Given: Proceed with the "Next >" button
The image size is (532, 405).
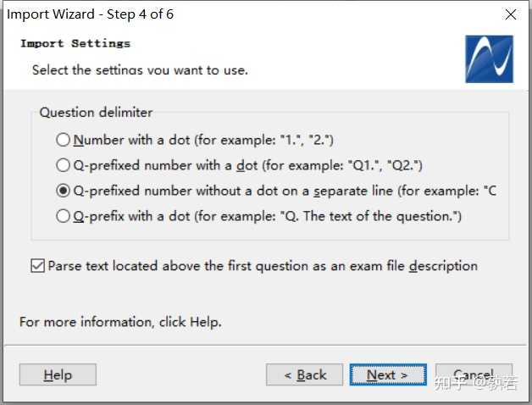Looking at the screenshot, I should pos(387,374).
